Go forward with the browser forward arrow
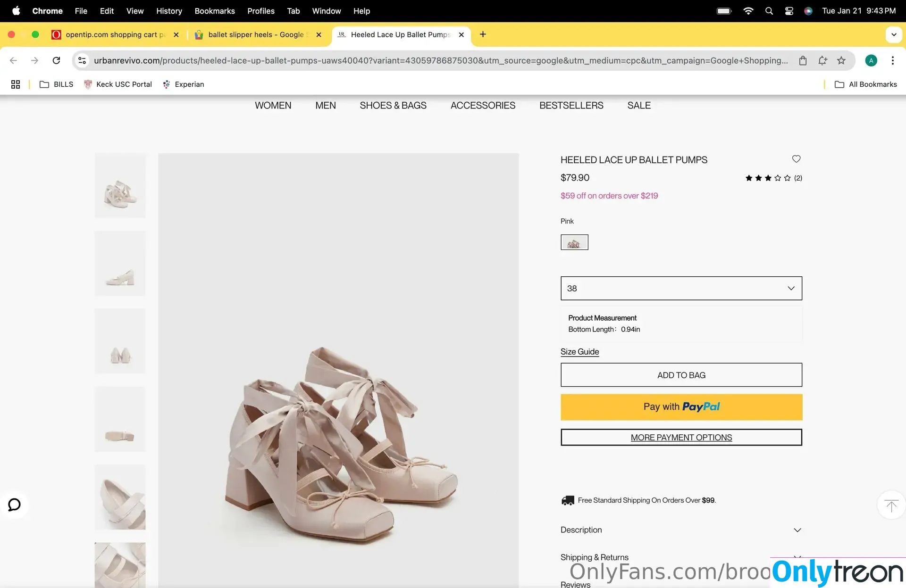The height and width of the screenshot is (588, 906). [x=34, y=60]
